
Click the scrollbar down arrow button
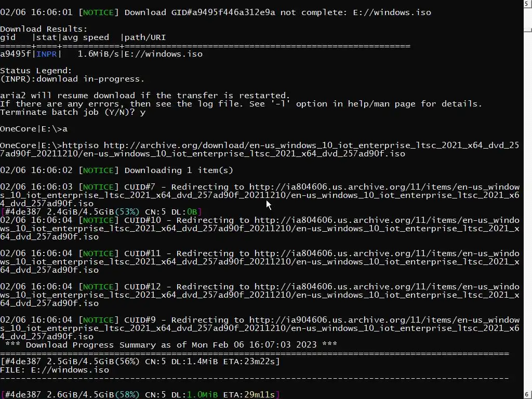click(528, 395)
